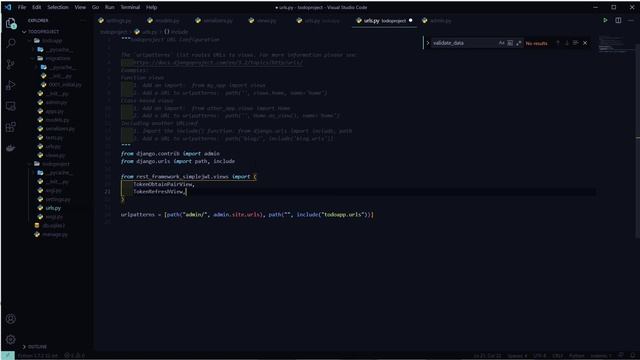
Task: Open the Accounts menu icon
Action: 11,319
